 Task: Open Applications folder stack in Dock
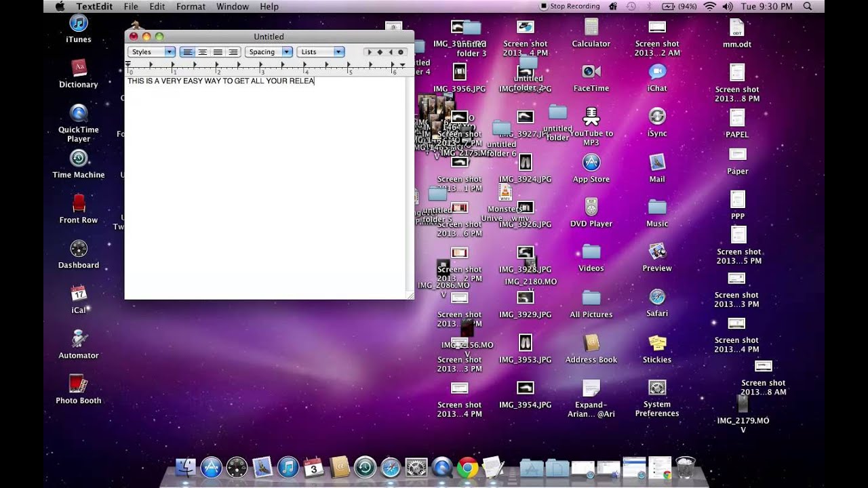pos(532,468)
